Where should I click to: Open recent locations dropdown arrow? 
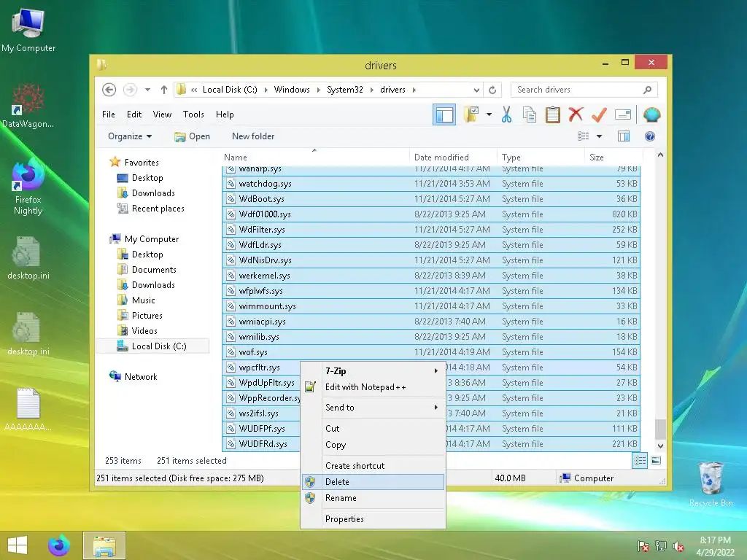click(147, 90)
